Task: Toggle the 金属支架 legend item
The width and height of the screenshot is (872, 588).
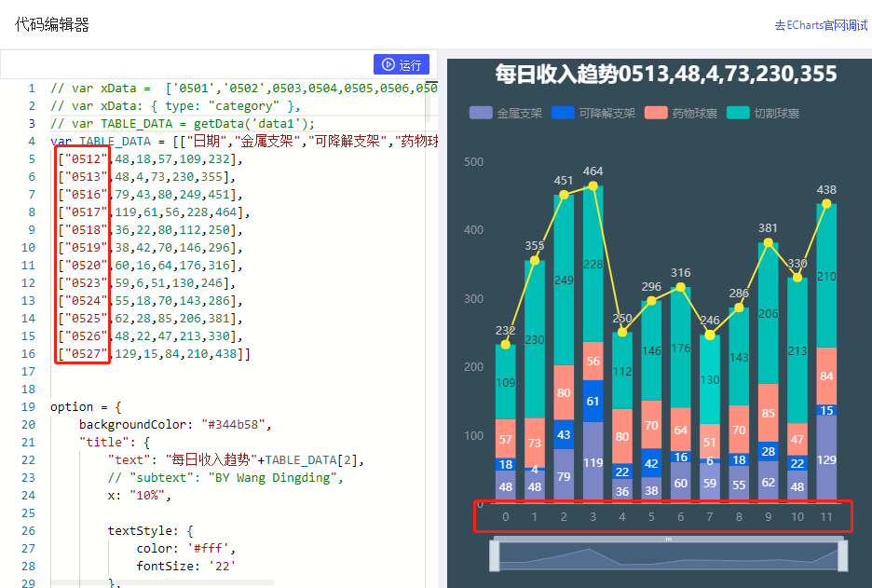Action: click(506, 113)
